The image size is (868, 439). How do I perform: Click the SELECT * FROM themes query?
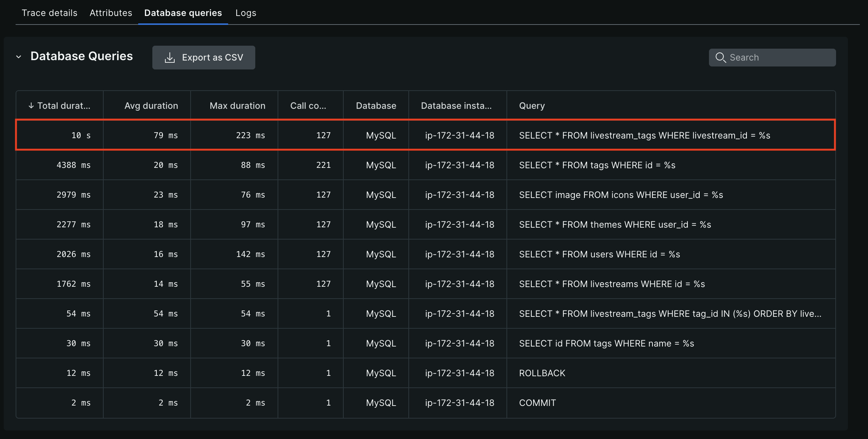615,225
